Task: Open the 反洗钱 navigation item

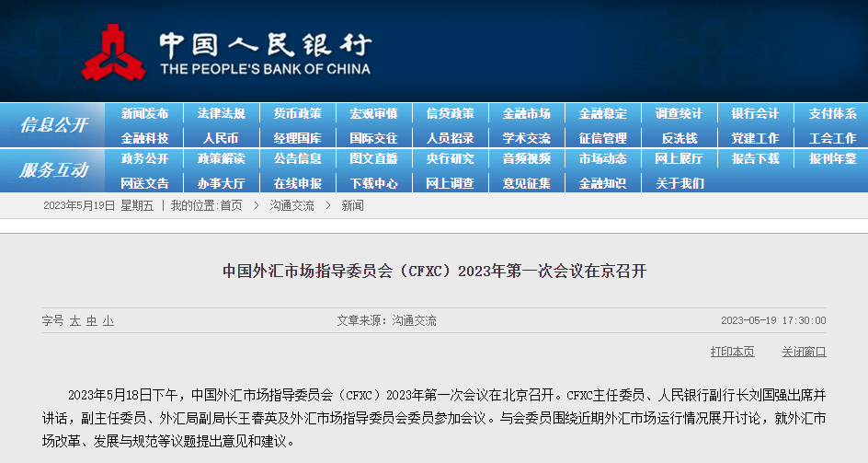Action: [679, 138]
